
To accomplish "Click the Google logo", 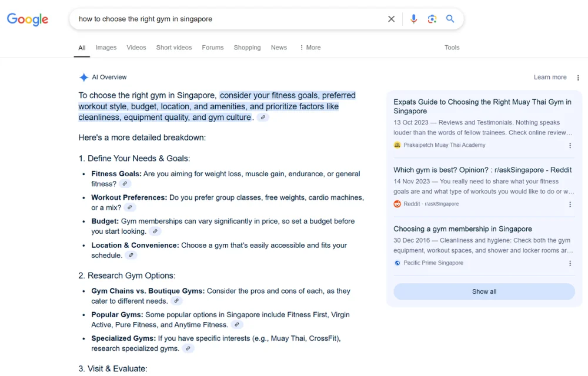I will coord(27,19).
